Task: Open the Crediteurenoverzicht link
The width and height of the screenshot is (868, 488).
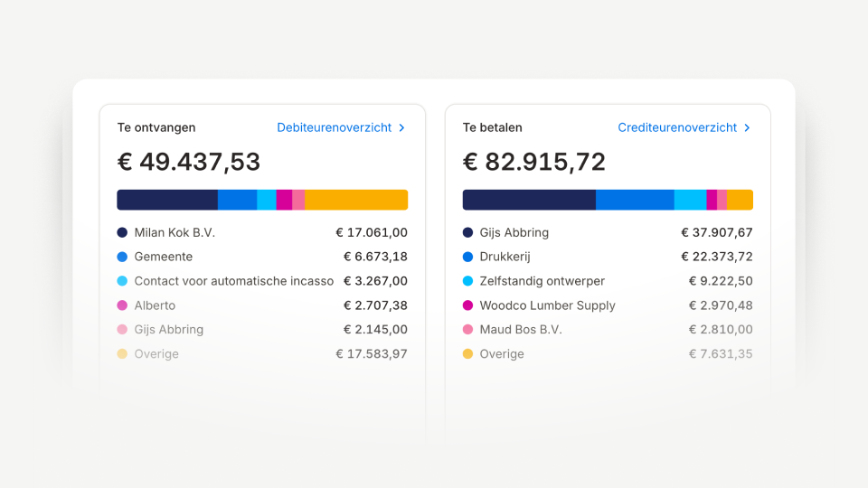Action: tap(677, 127)
